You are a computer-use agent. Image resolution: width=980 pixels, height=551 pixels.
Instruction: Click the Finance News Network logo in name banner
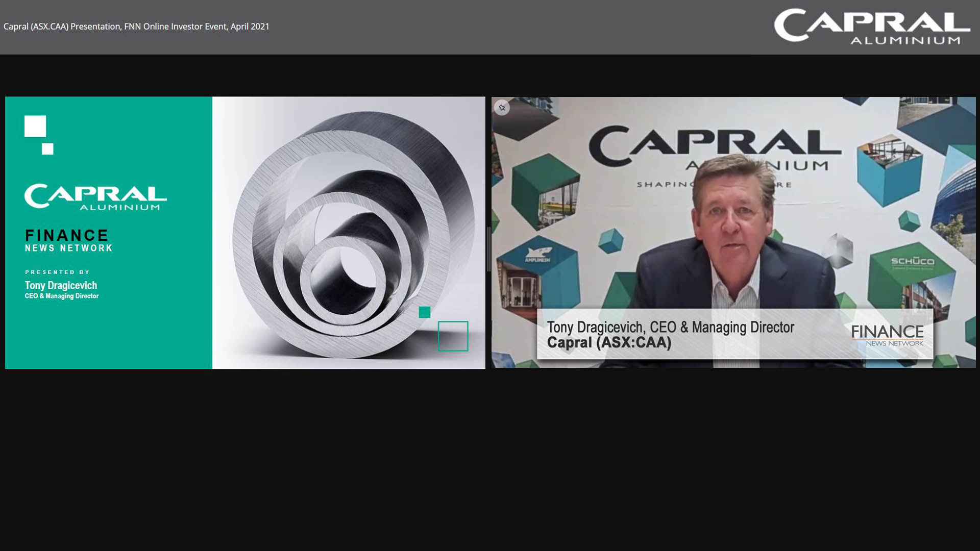(887, 335)
